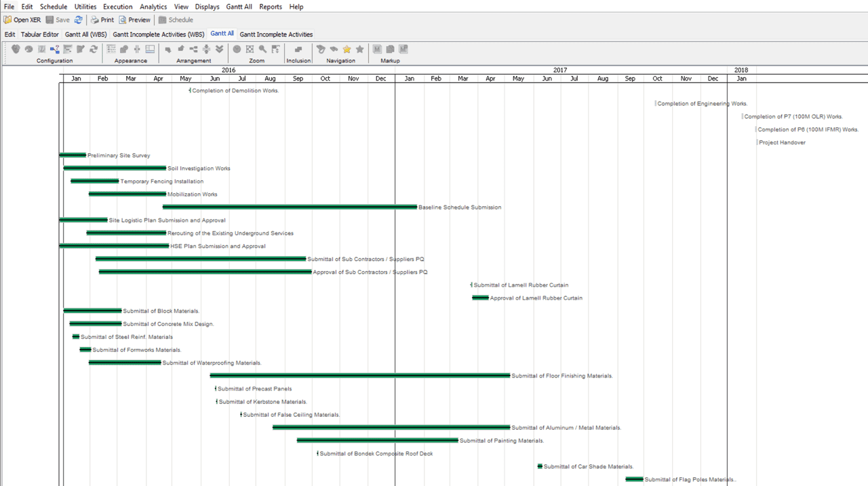Click the binoculars icon in the Navigation group
868x486 pixels.
point(334,49)
